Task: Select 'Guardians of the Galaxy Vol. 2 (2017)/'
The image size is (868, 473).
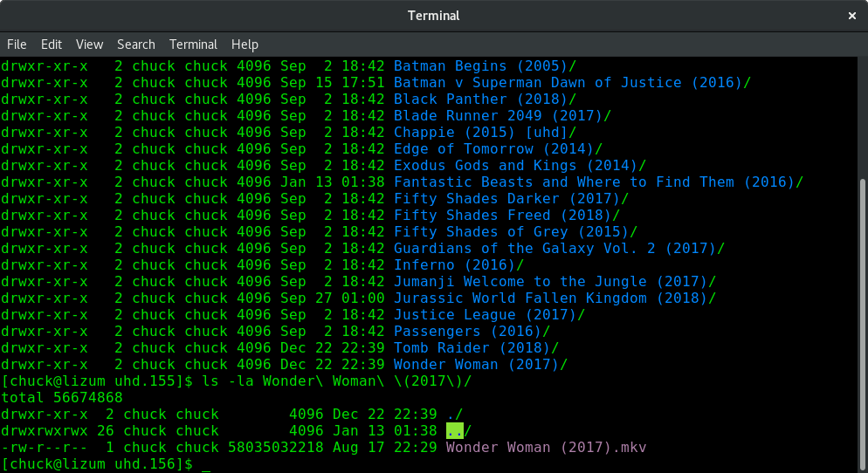Action: 559,249
